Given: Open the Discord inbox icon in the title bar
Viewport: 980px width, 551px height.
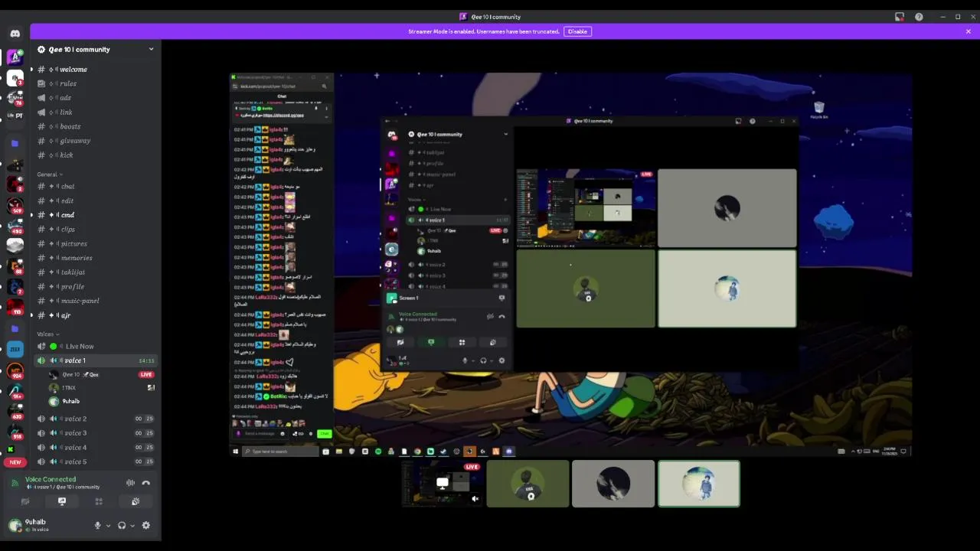Looking at the screenshot, I should 900,17.
